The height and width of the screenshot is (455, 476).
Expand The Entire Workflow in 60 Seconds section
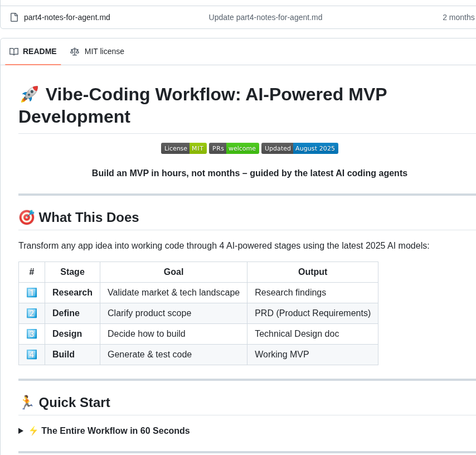coord(115,430)
